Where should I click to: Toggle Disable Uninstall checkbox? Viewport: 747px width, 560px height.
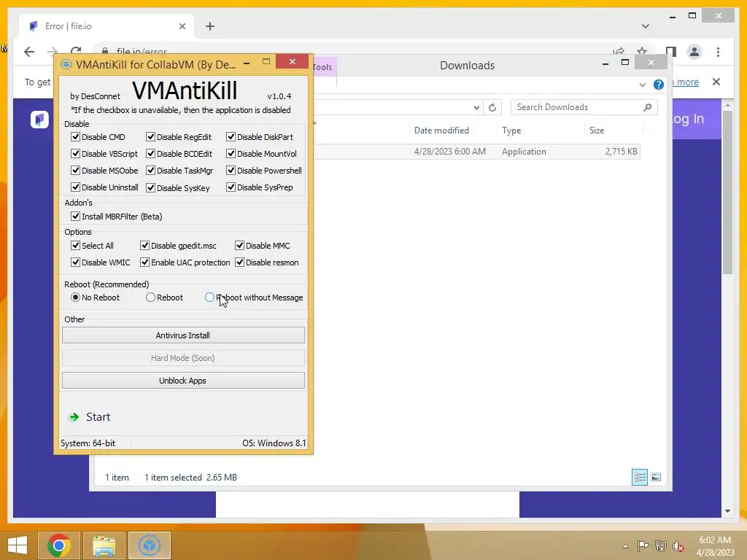75,187
